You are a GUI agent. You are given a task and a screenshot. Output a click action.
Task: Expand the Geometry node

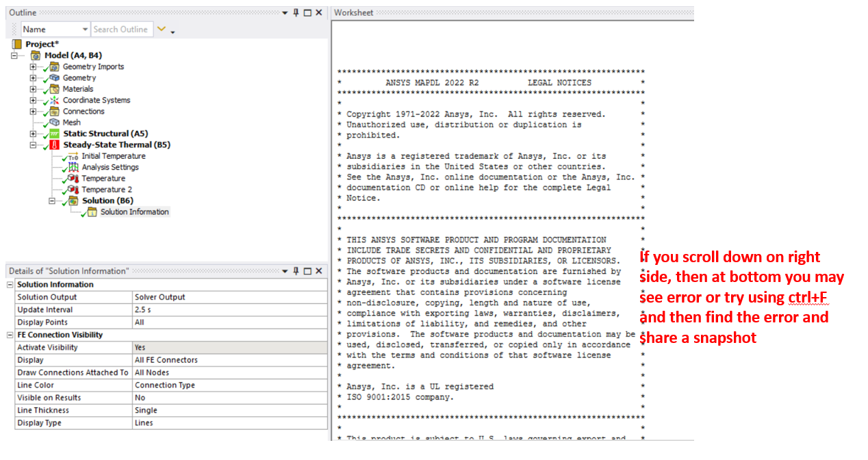pyautogui.click(x=33, y=78)
